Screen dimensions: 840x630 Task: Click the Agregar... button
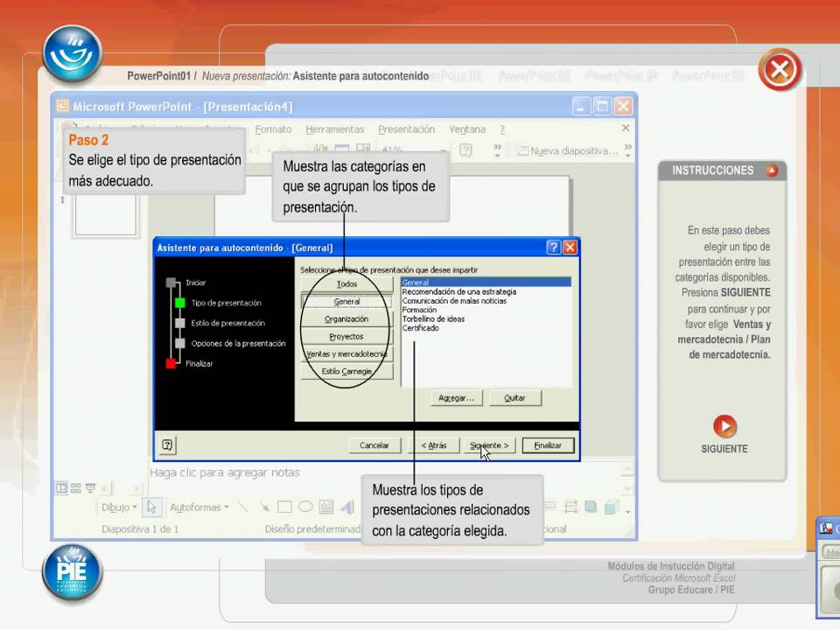coord(456,398)
